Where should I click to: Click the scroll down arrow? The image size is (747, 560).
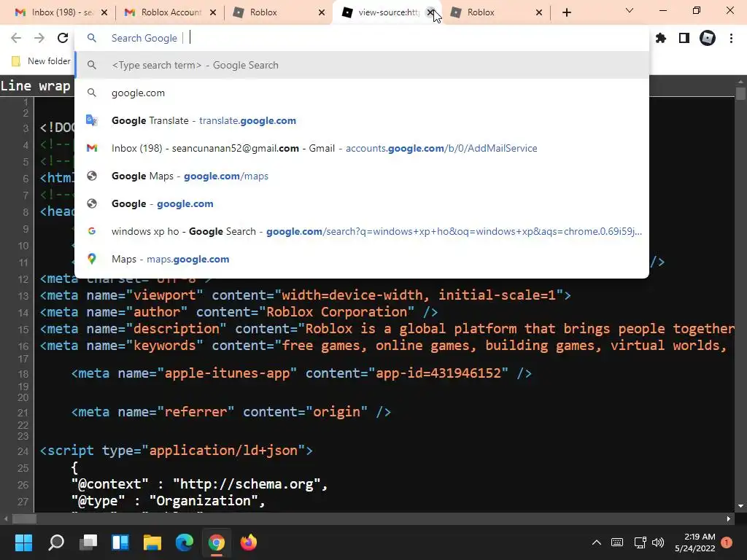click(x=740, y=506)
